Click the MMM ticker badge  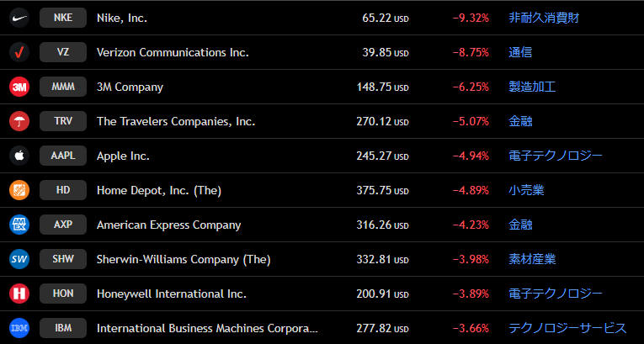pos(63,87)
